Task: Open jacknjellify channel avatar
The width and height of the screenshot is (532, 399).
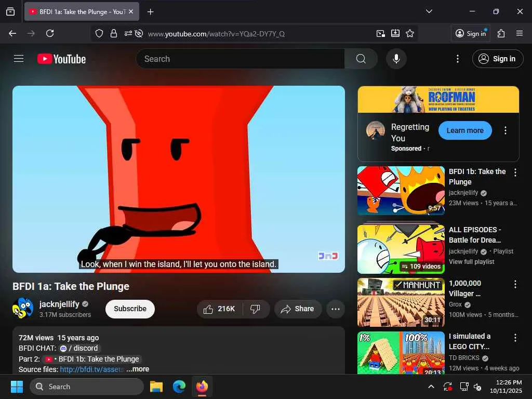Action: (x=23, y=308)
